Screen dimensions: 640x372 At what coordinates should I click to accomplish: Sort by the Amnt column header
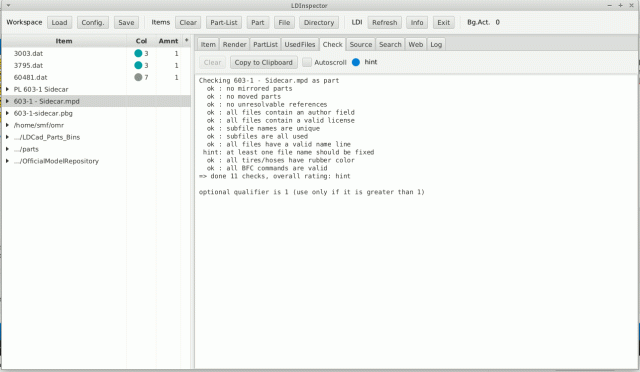tap(168, 41)
